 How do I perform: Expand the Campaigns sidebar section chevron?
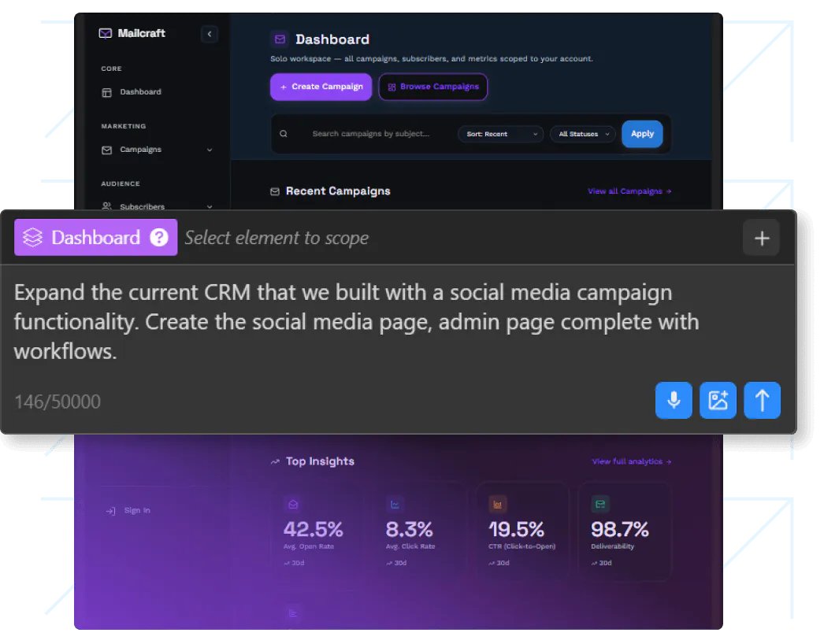point(210,150)
